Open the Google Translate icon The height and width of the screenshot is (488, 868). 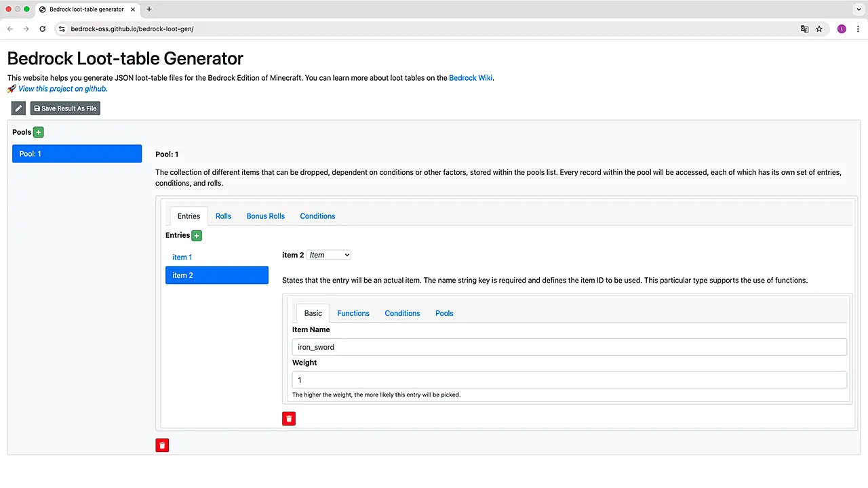point(804,29)
